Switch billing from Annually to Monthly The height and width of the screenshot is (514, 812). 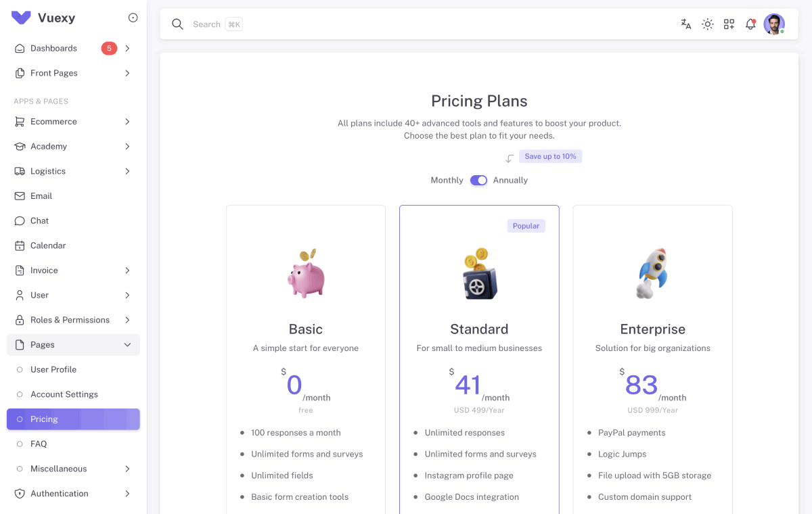click(478, 180)
